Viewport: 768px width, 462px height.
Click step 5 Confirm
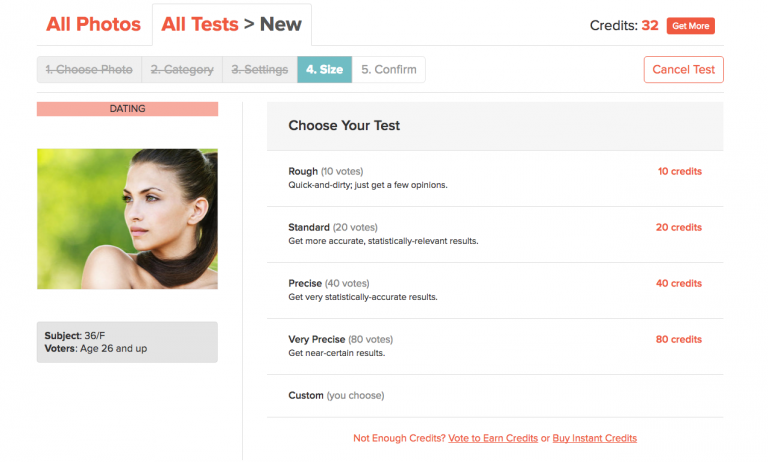click(389, 70)
